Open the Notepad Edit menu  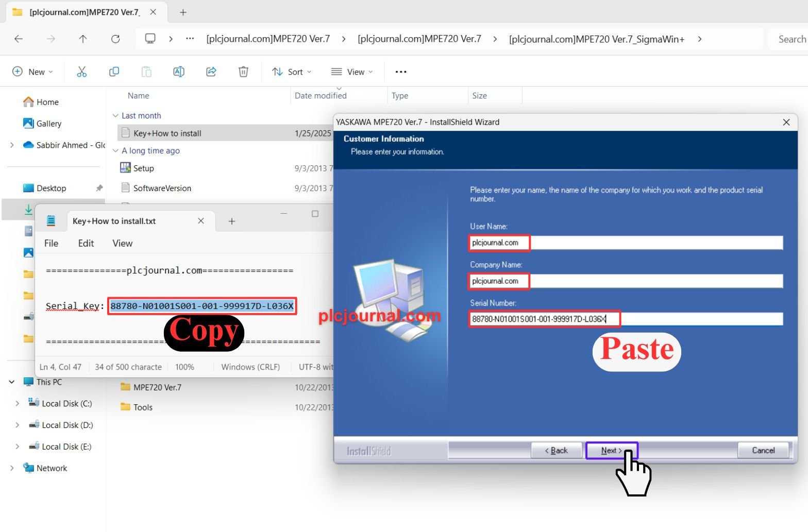[86, 243]
